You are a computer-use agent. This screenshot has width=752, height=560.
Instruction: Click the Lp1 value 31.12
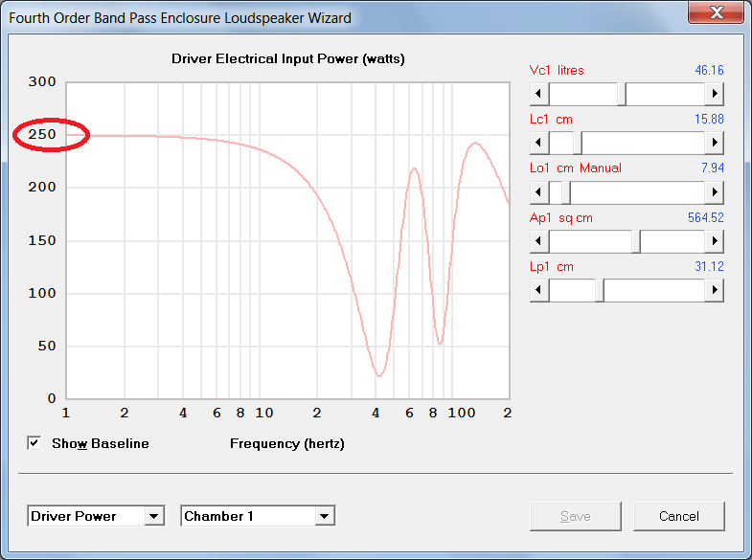[x=709, y=267]
